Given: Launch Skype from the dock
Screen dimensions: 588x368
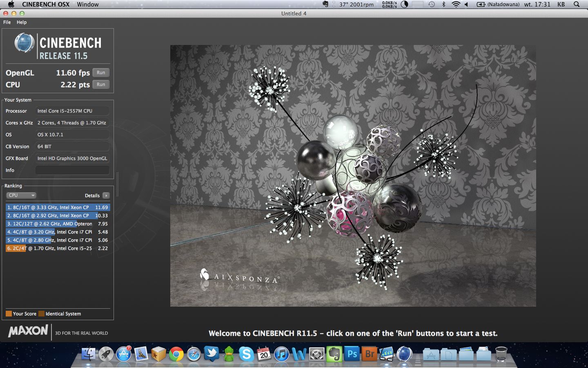Looking at the screenshot, I should click(x=246, y=354).
